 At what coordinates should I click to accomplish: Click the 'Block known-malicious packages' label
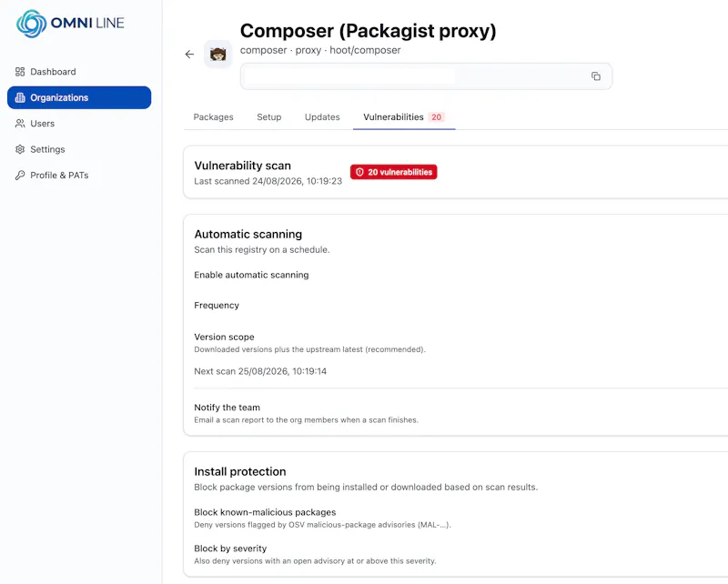(x=265, y=512)
